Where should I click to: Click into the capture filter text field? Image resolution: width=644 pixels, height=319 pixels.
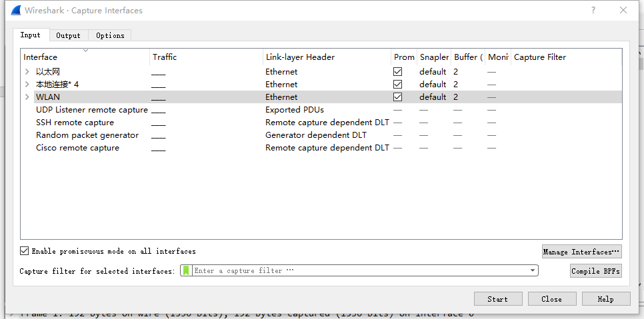coord(360,270)
